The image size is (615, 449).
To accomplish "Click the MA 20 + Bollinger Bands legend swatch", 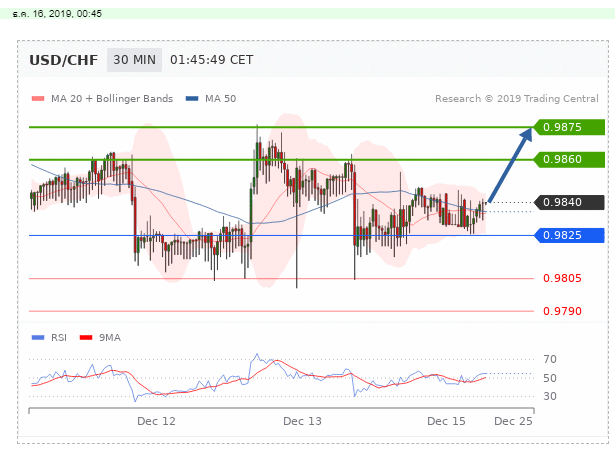I will click(38, 99).
